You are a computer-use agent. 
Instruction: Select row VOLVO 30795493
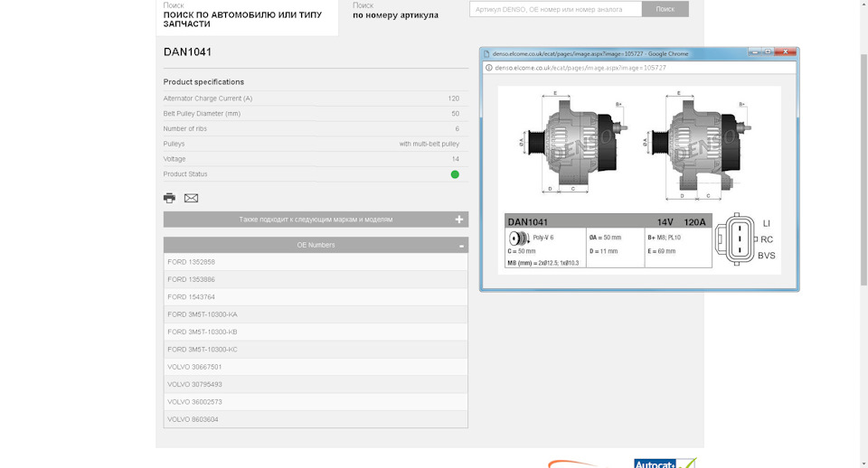point(316,385)
